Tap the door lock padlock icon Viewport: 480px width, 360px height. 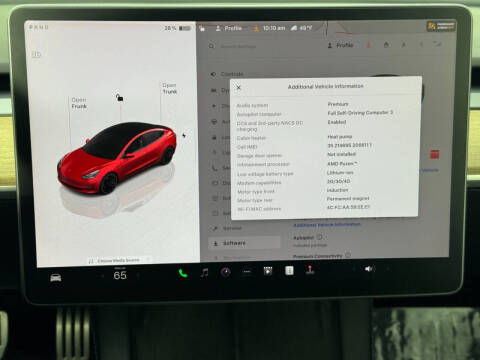pos(119,97)
